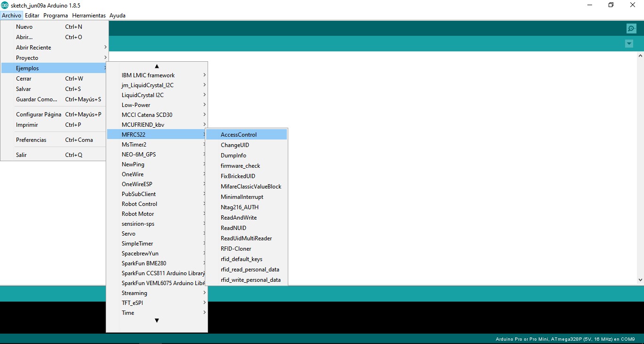Viewport: 644px width, 344px height.
Task: Open NewPing examples submenu
Action: pyautogui.click(x=157, y=164)
